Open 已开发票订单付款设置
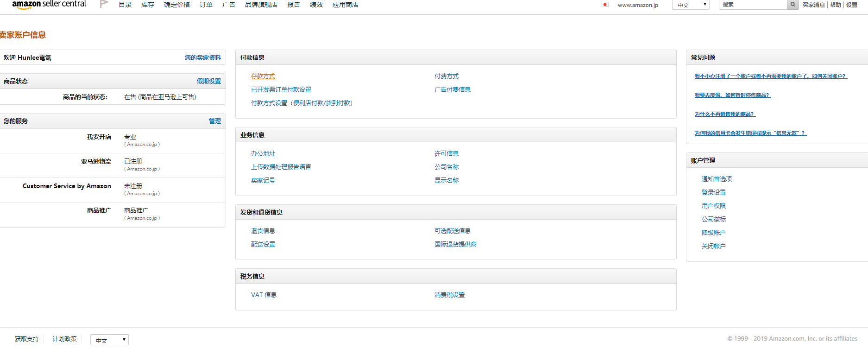Screen dimensions: 868x361 [281, 89]
